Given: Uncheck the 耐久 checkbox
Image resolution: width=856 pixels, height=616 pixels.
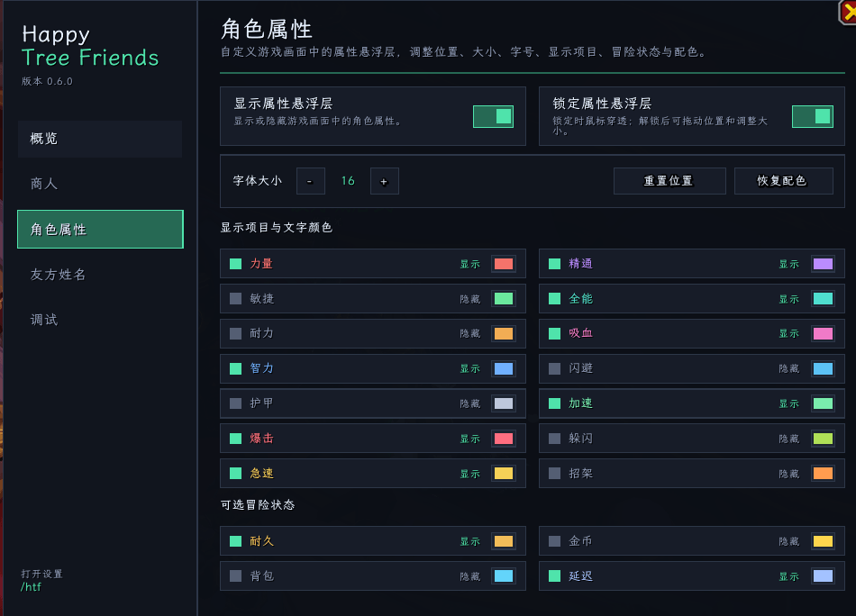Looking at the screenshot, I should click(235, 541).
